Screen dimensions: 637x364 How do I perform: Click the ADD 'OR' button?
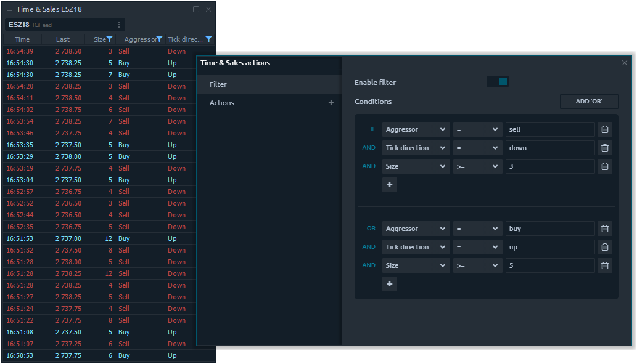pyautogui.click(x=588, y=102)
